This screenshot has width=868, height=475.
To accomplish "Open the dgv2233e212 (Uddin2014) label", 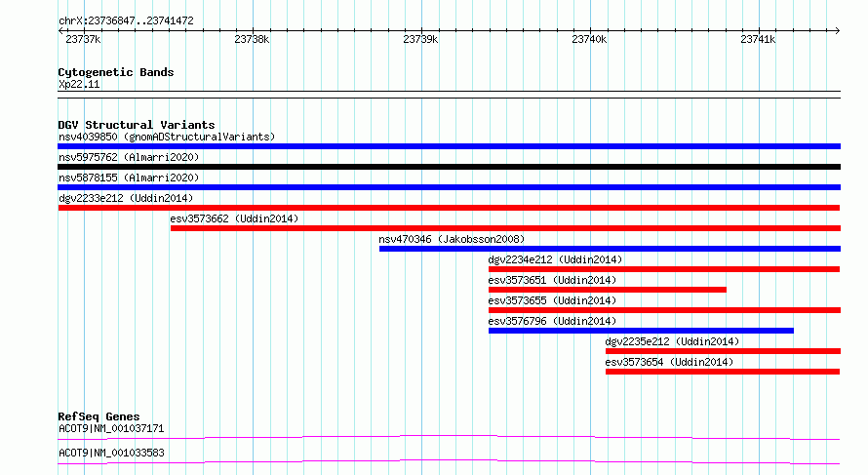I will (126, 198).
